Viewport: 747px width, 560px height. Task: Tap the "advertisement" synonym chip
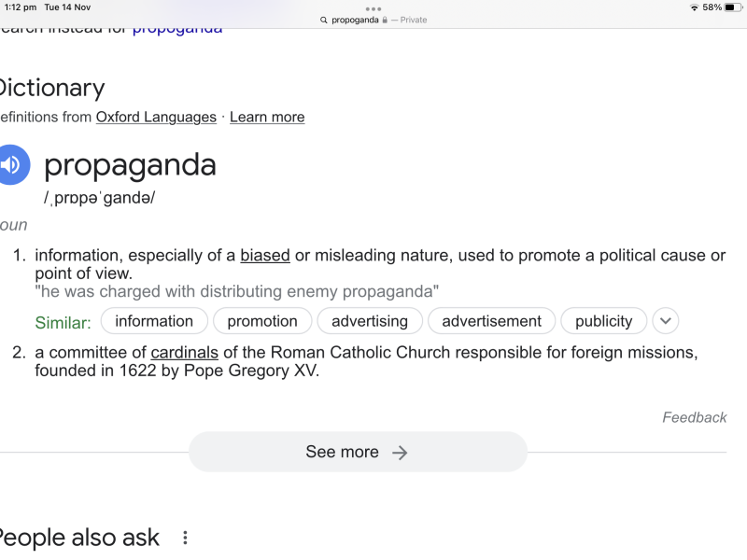491,321
